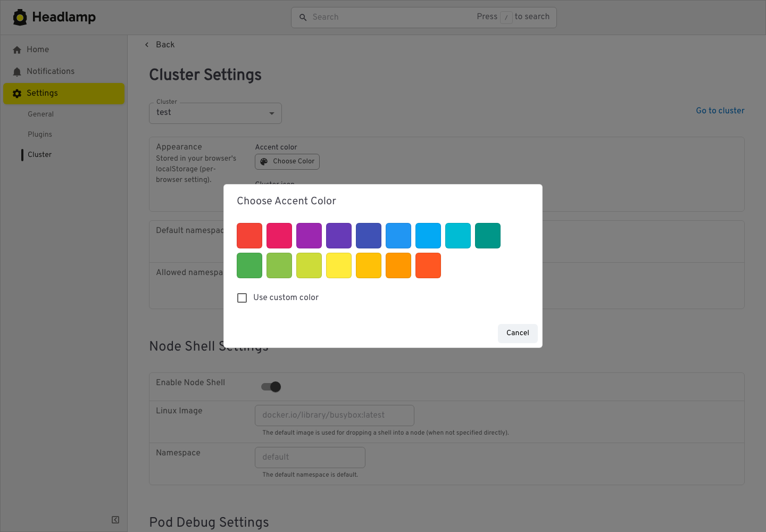
Task: Select Settings in the sidebar
Action: [x=64, y=93]
